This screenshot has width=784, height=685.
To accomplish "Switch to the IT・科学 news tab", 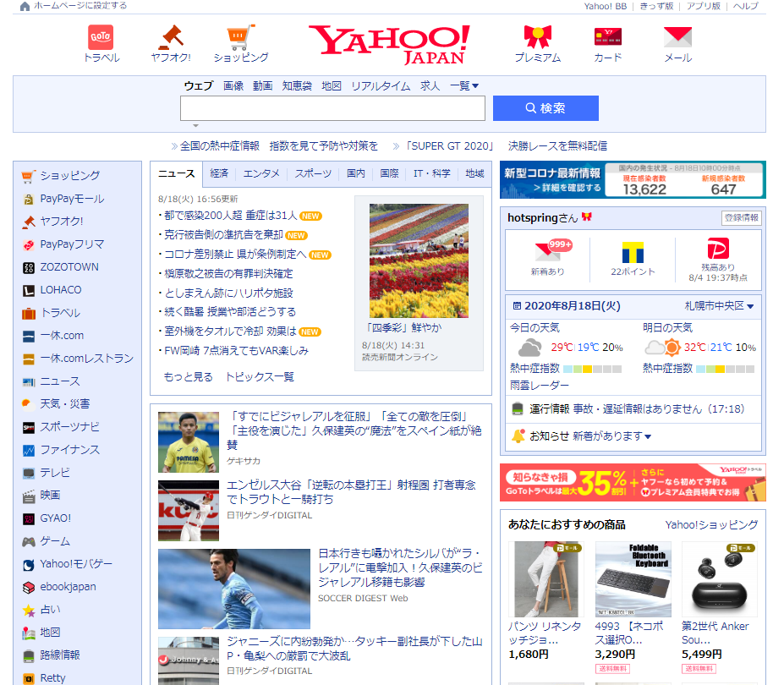I will [431, 173].
